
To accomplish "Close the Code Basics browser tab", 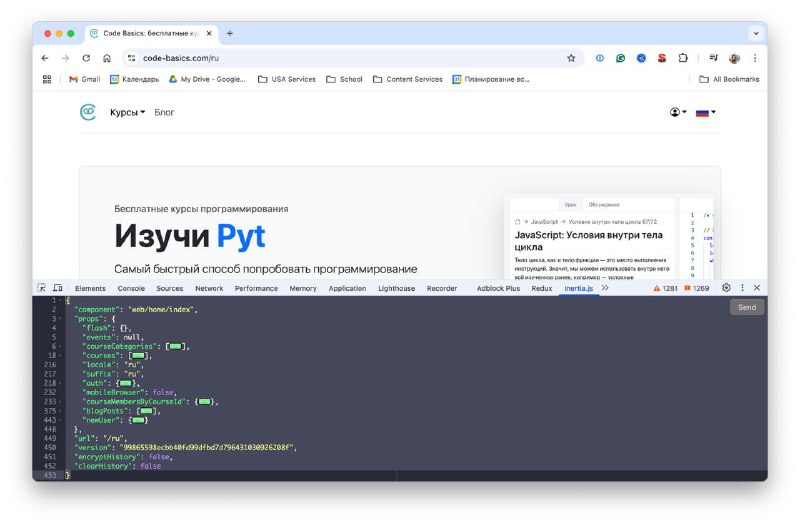I will tap(209, 33).
